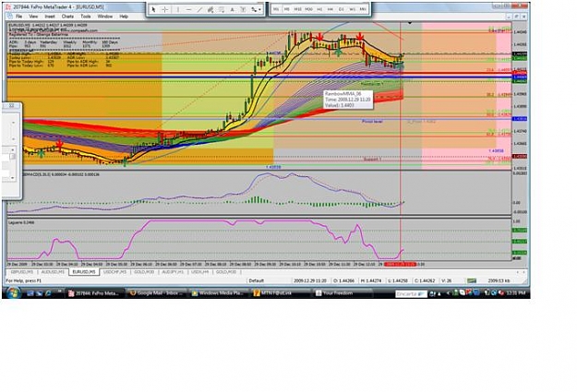577x392 pixels.
Task: Pick the horizontal line drawing tool
Action: (x=188, y=9)
